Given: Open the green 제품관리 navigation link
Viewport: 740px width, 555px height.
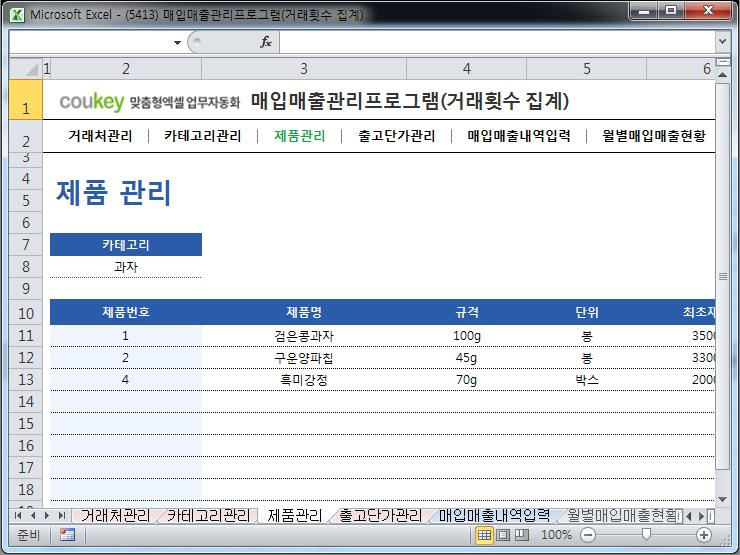Looking at the screenshot, I should [x=300, y=136].
